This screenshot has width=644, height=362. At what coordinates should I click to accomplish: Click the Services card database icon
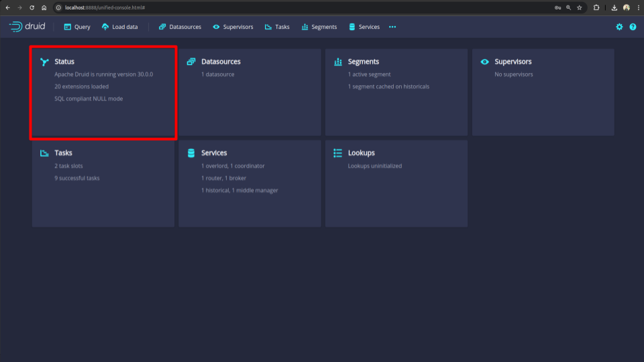pyautogui.click(x=191, y=153)
